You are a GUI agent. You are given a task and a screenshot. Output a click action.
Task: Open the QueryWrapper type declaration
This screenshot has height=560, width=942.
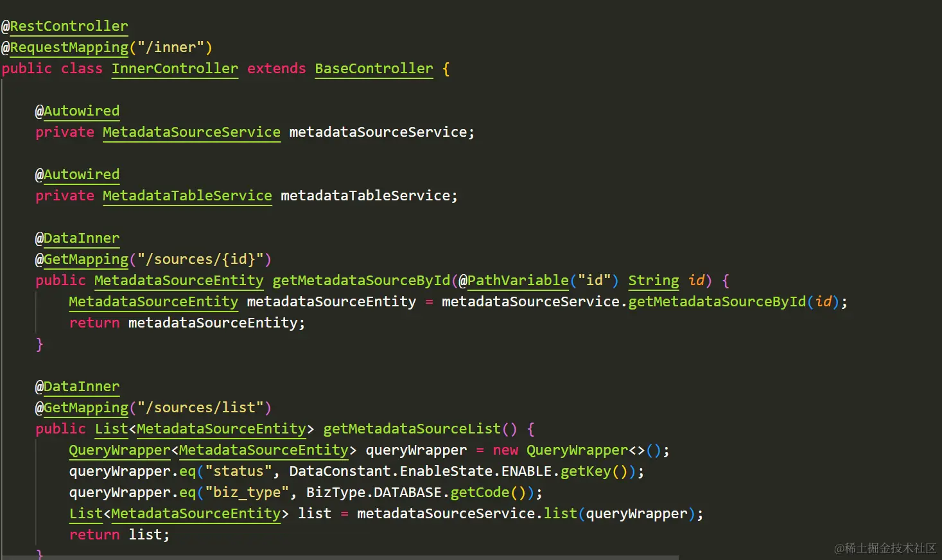tap(119, 450)
